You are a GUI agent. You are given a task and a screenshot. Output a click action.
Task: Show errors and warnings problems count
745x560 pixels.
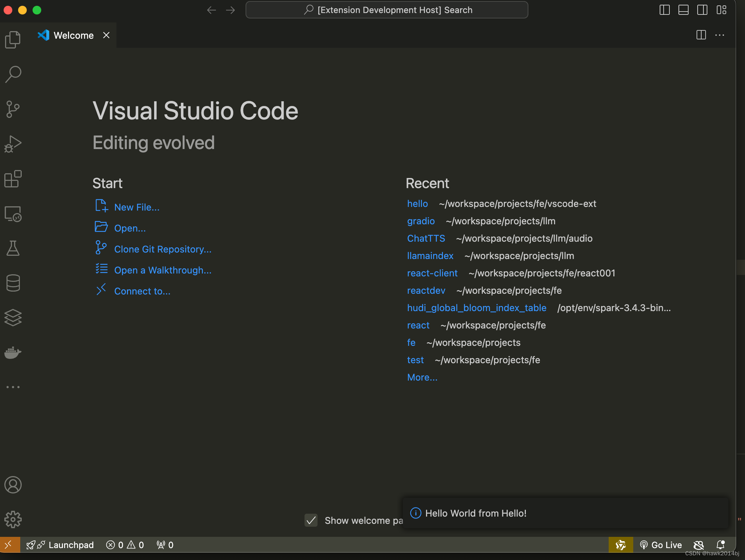click(125, 545)
